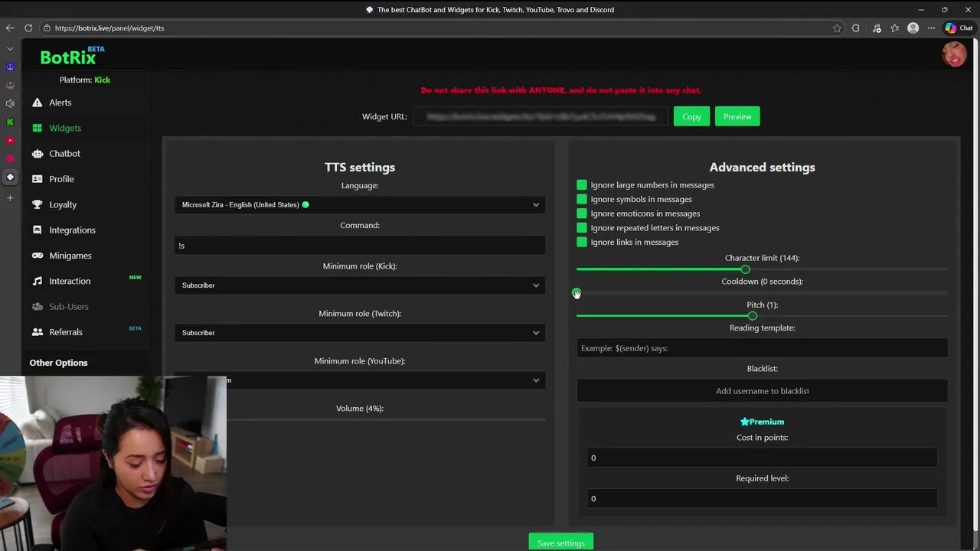Open the favorites list star icon
980x551 pixels.
(x=894, y=28)
